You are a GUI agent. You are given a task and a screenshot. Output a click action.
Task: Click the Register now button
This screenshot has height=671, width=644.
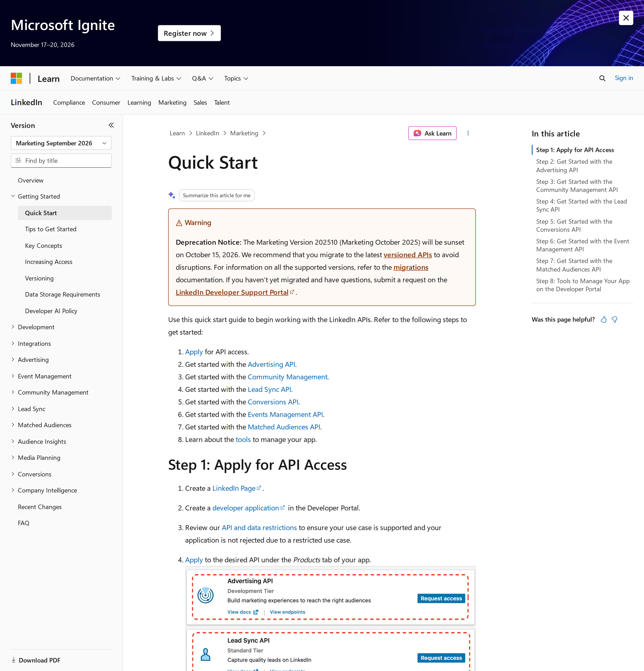[x=189, y=33]
